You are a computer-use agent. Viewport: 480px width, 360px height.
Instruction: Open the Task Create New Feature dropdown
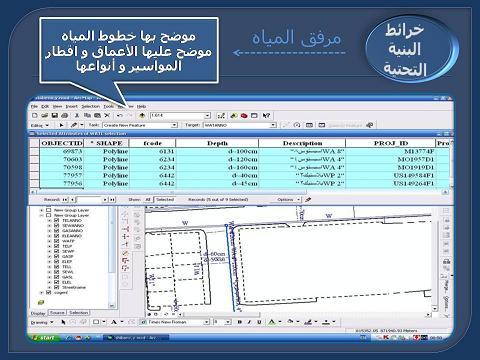tap(174, 125)
